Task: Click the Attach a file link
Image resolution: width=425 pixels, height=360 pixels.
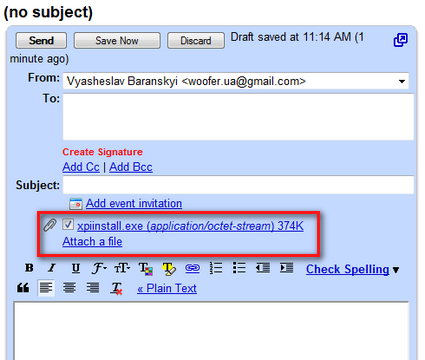Action: pos(92,242)
